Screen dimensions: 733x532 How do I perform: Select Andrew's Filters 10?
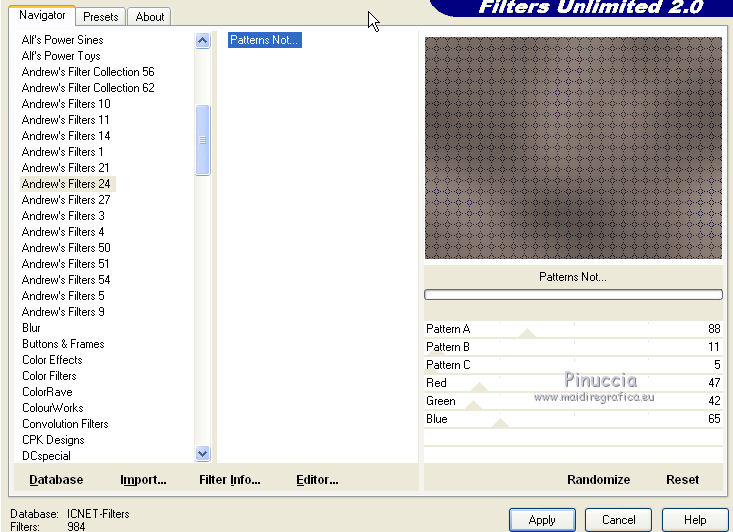[x=66, y=104]
